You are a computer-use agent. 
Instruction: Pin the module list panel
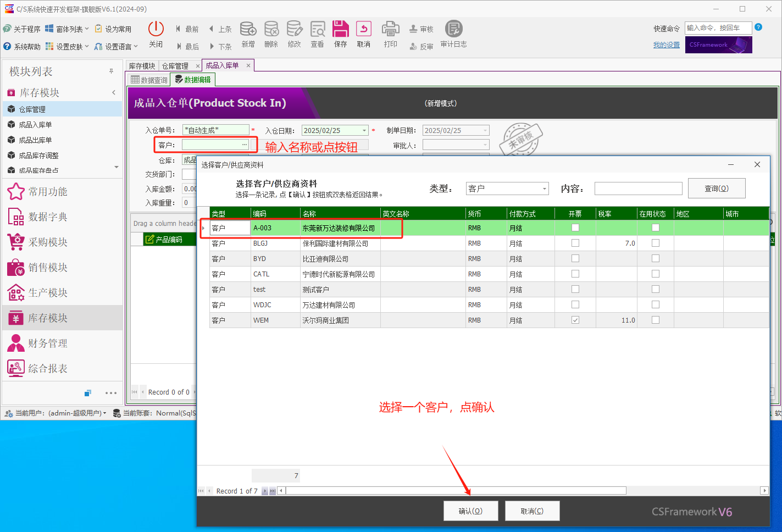[x=111, y=71]
